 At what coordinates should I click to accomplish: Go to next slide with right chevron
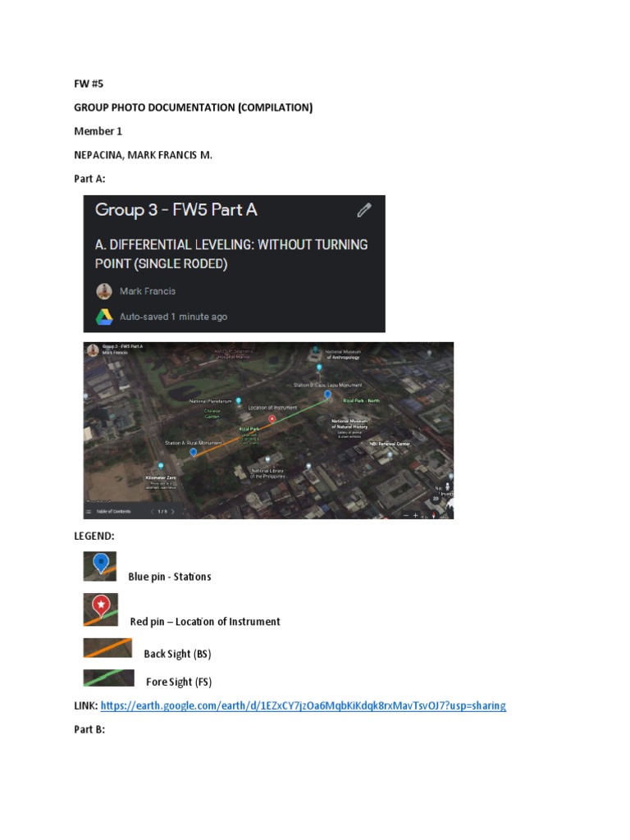coord(172,512)
